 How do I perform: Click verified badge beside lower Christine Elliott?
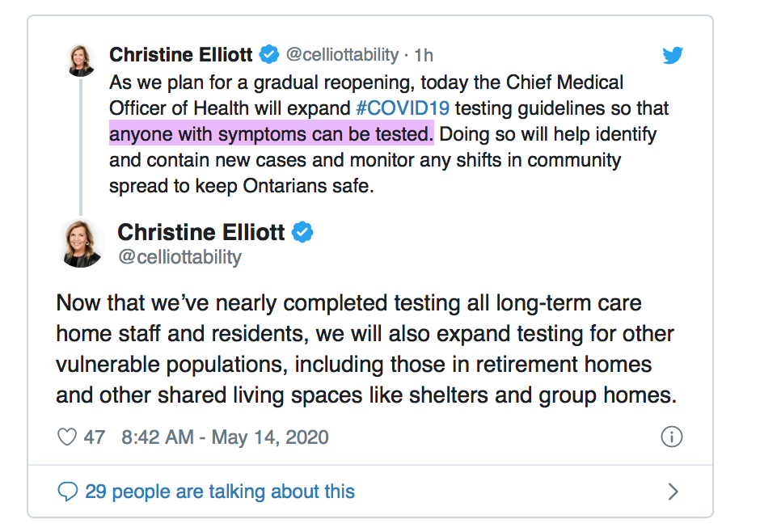pos(302,233)
